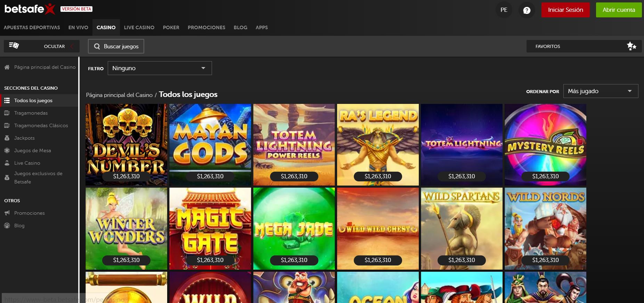
Task: Open the purple Totem Lightning thumbnail
Action: pyautogui.click(x=462, y=145)
